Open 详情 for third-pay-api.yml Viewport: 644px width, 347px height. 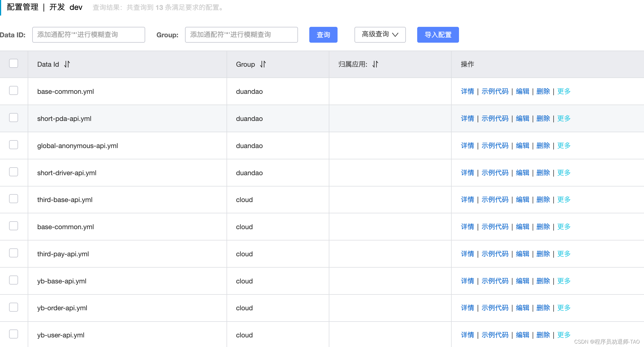click(x=467, y=254)
